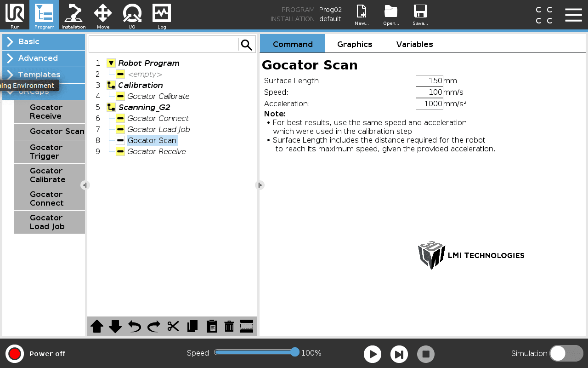Play the robot program
The width and height of the screenshot is (588, 368).
[373, 354]
